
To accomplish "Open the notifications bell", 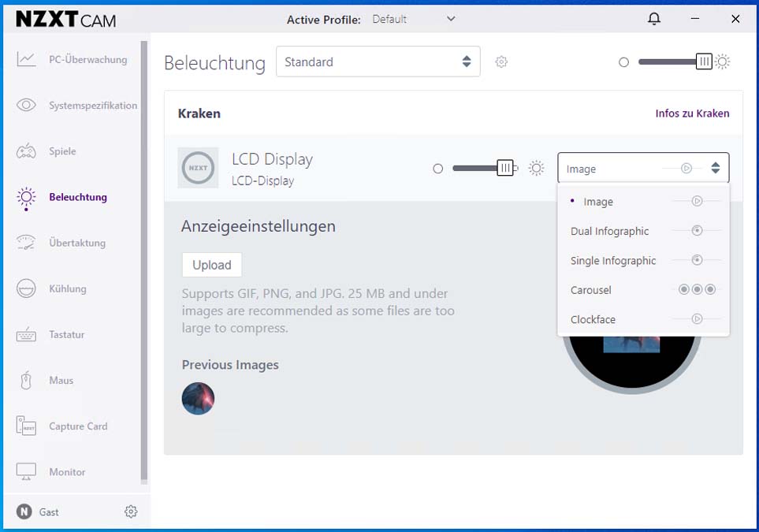I will [x=654, y=19].
